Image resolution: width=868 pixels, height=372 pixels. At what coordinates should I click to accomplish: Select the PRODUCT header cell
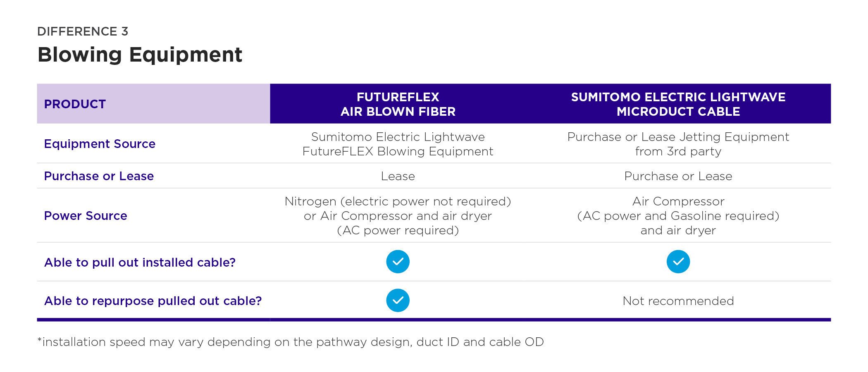(x=153, y=104)
